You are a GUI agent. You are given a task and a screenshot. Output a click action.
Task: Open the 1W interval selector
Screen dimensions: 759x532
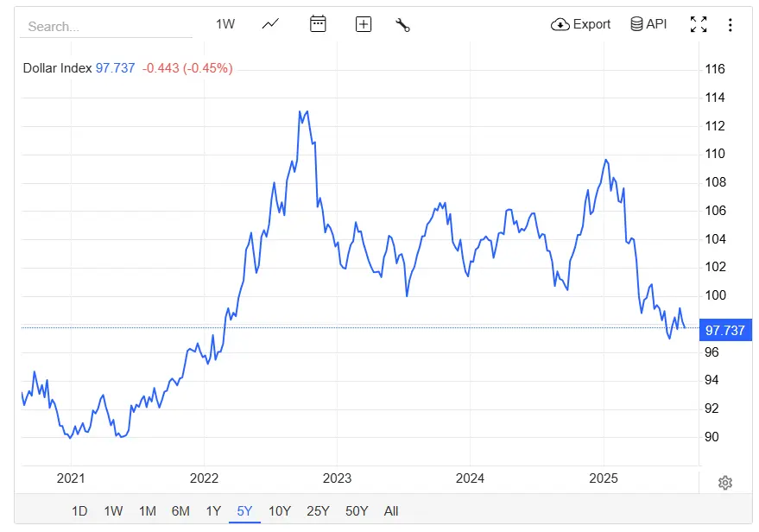tap(225, 24)
